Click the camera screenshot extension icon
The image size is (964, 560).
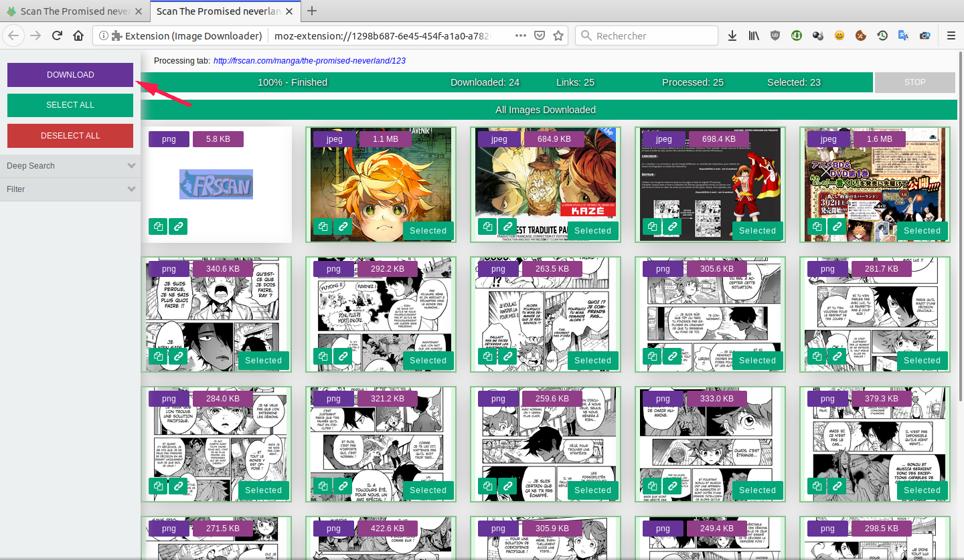(x=925, y=35)
